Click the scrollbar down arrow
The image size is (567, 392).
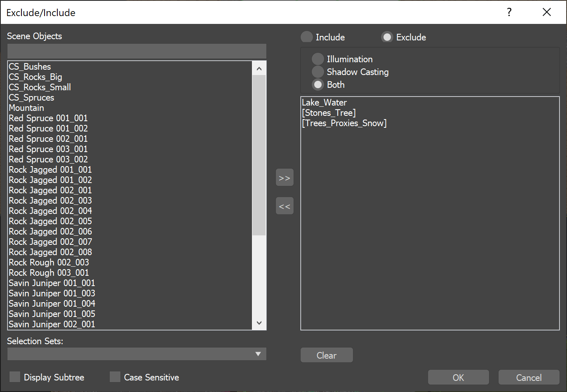[x=259, y=323]
